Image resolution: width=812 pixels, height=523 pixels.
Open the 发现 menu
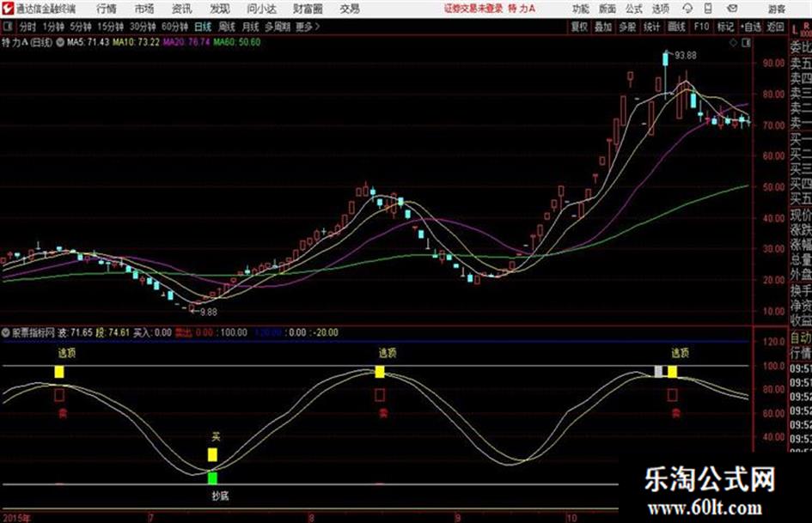point(220,9)
